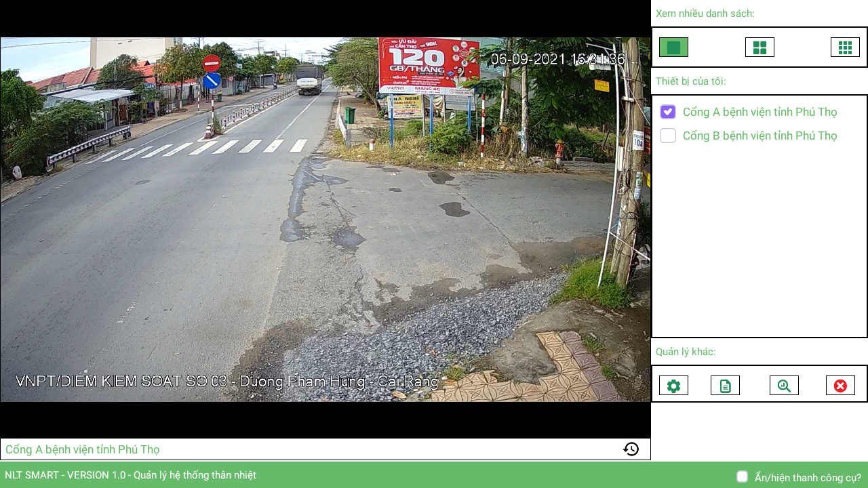
Task: Select Cổng B bệnh viện tỉnh Phú Thọ device label
Action: 759,136
